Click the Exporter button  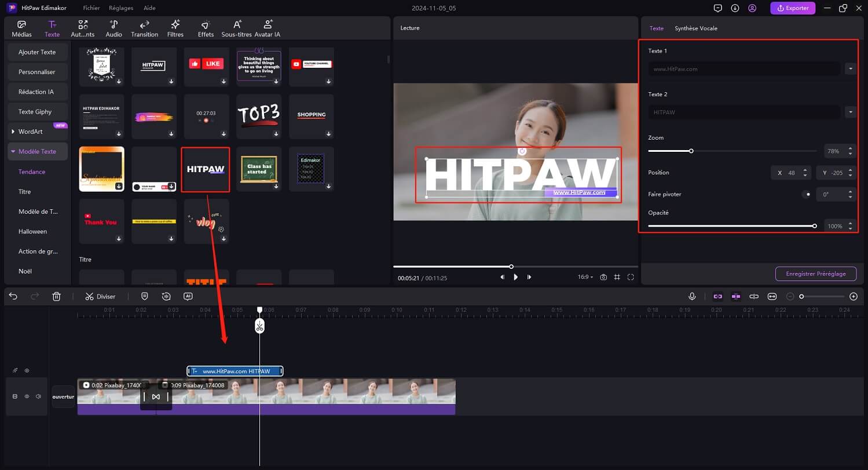tap(793, 8)
